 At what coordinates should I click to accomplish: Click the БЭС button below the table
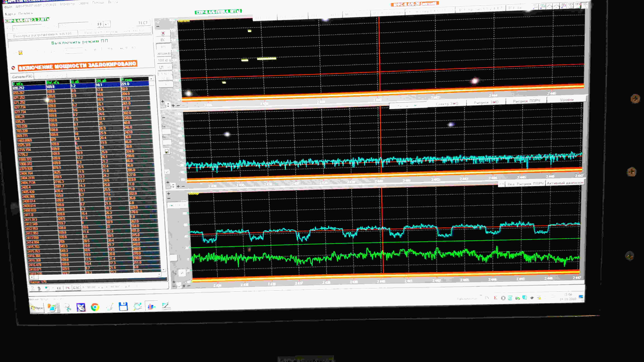tap(76, 288)
